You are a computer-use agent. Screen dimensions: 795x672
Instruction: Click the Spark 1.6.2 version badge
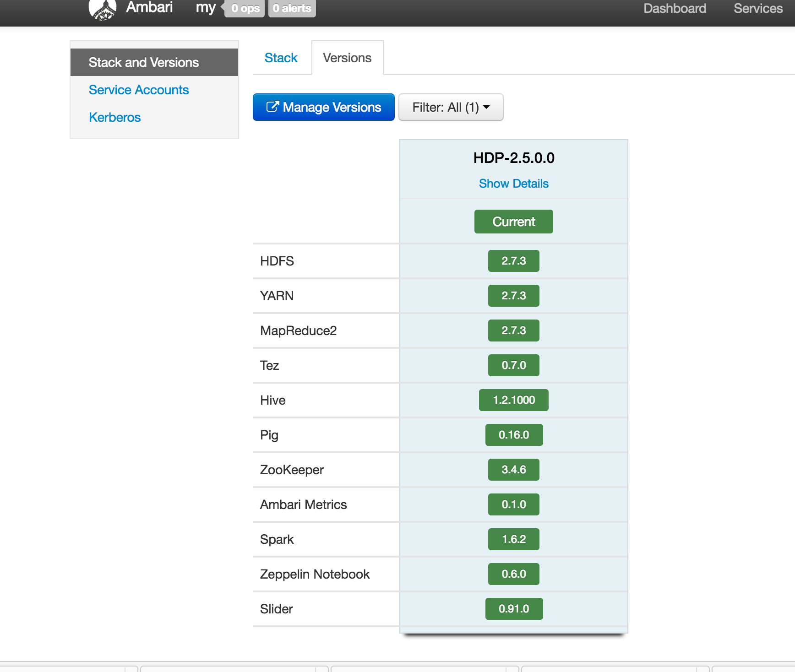(x=513, y=539)
